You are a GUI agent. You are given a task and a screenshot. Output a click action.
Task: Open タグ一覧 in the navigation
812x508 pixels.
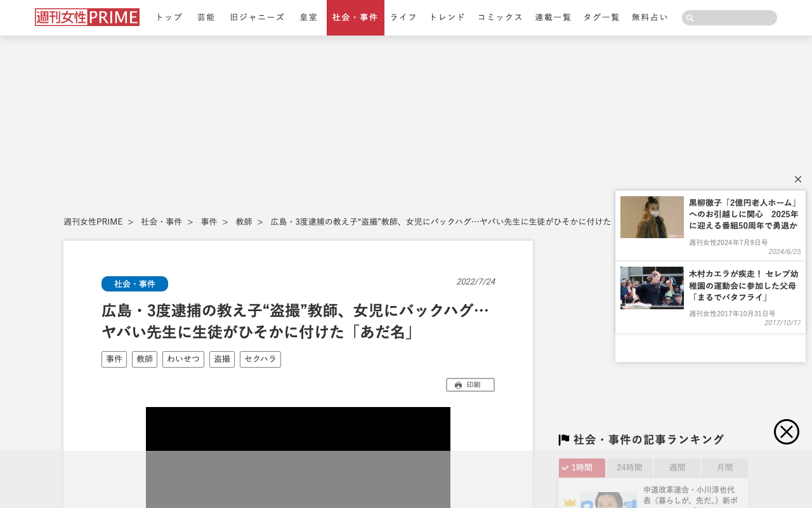(x=601, y=18)
